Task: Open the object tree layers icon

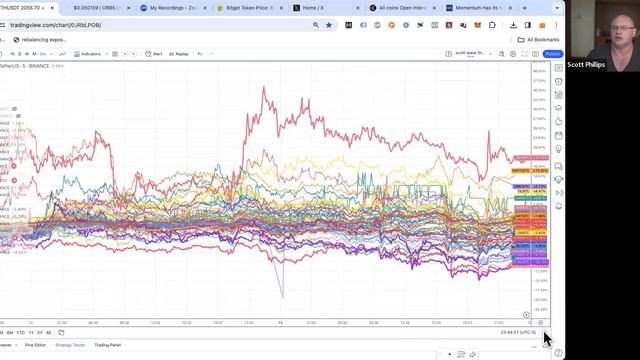Action: click(558, 108)
